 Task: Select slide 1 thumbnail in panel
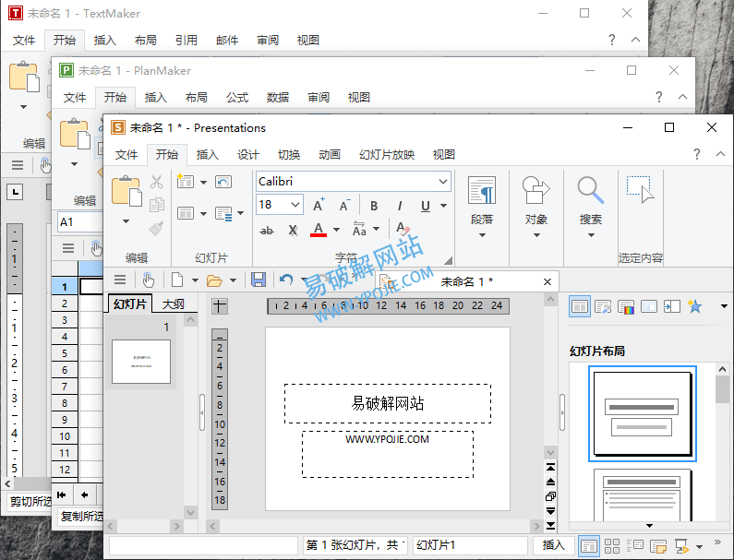pyautogui.click(x=140, y=361)
